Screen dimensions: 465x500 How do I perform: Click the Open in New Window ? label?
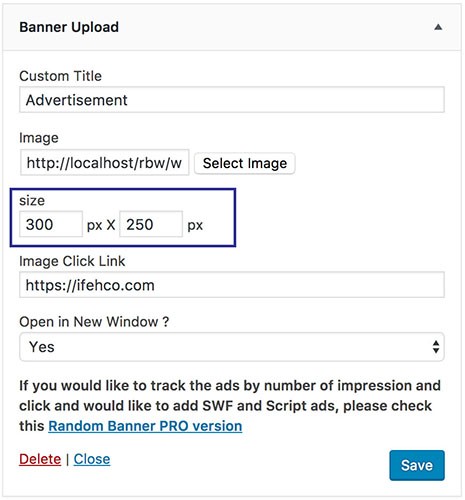(94, 322)
